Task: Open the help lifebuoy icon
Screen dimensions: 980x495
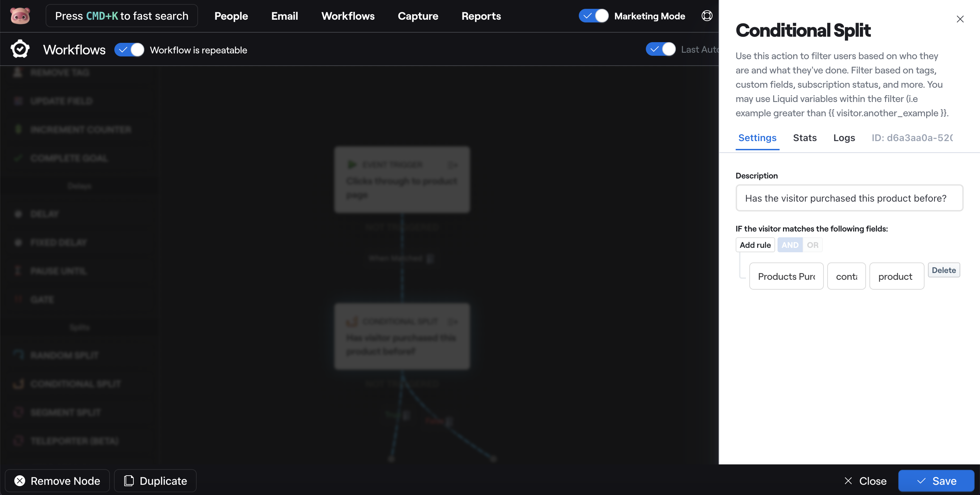Action: 706,16
